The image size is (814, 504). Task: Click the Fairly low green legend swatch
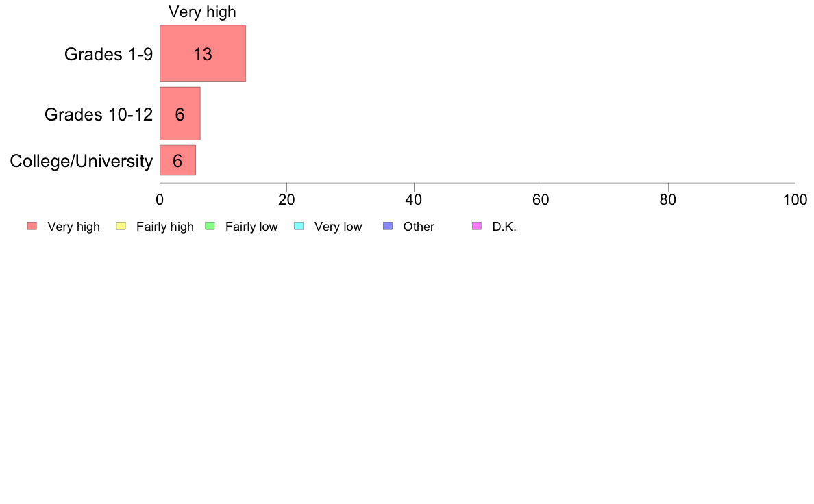tap(210, 226)
